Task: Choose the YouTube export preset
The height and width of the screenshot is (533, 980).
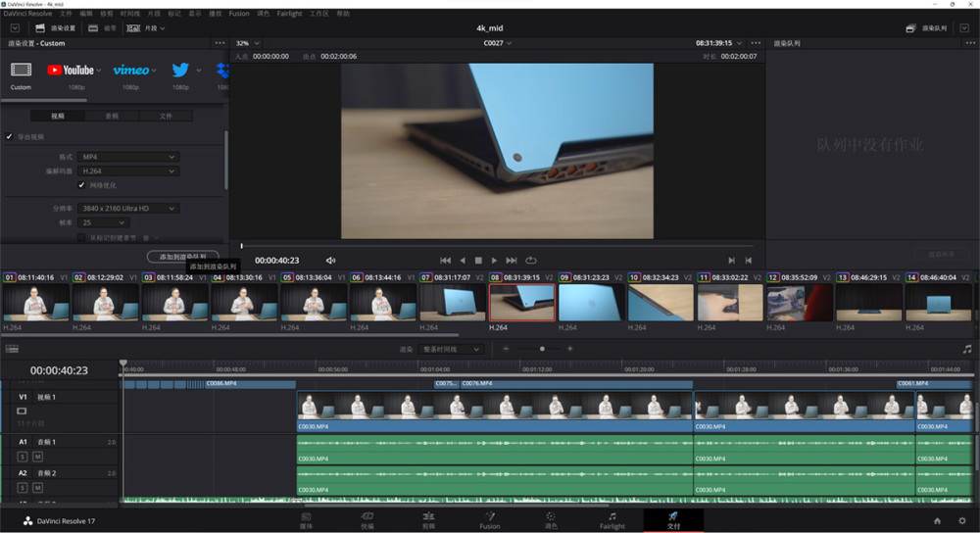Action: 70,70
